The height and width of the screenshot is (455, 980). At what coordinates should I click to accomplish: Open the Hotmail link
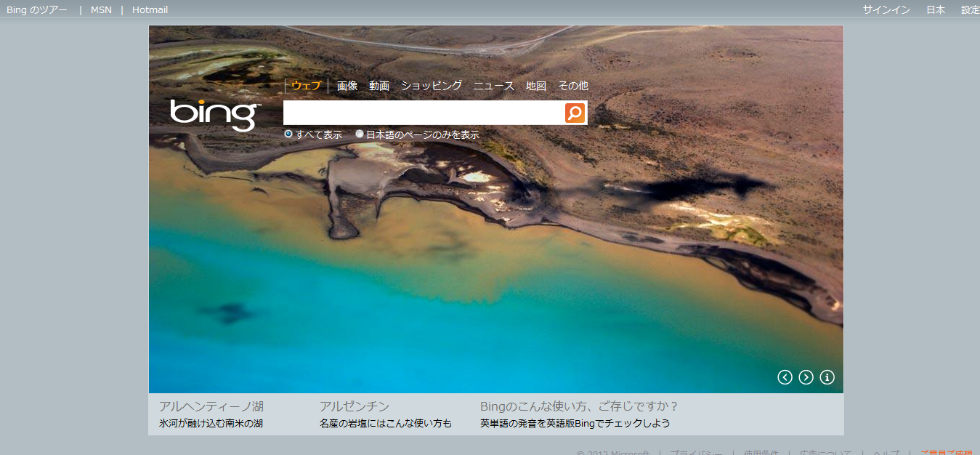pos(150,9)
